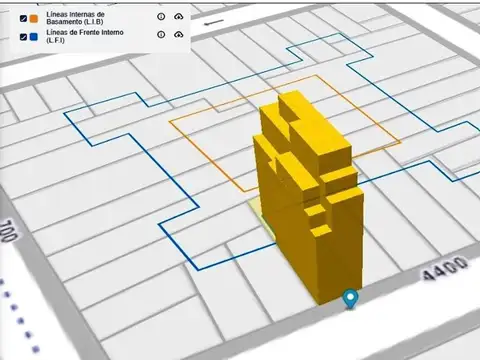Download the Líneas de Frente Interno layer

coord(179,34)
